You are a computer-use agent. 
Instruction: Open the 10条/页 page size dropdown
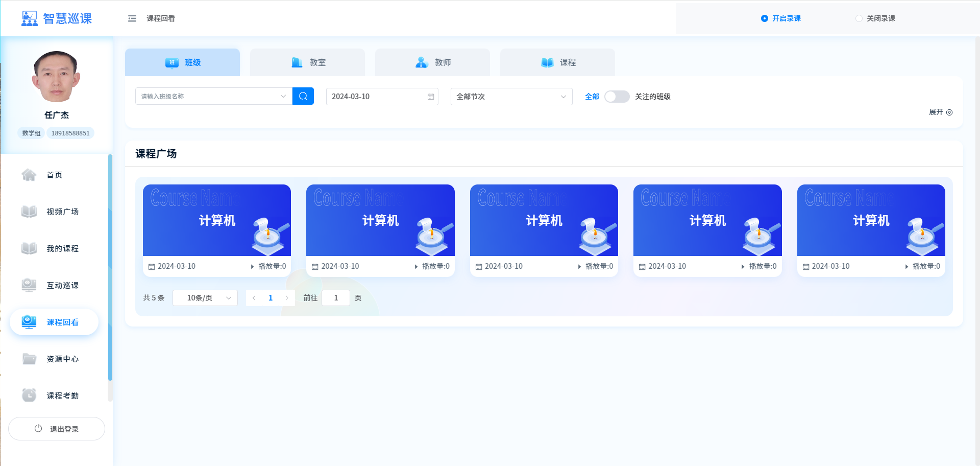[x=205, y=298]
